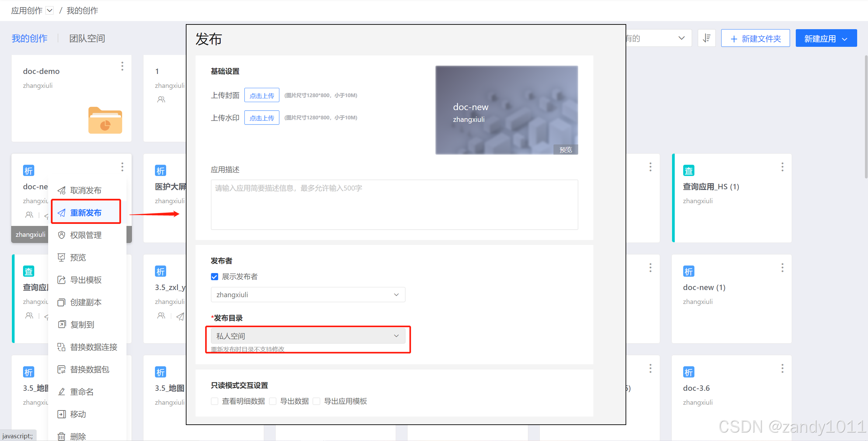Expand the 新建应用 dropdown button
This screenshot has width=868, height=441.
click(x=826, y=39)
